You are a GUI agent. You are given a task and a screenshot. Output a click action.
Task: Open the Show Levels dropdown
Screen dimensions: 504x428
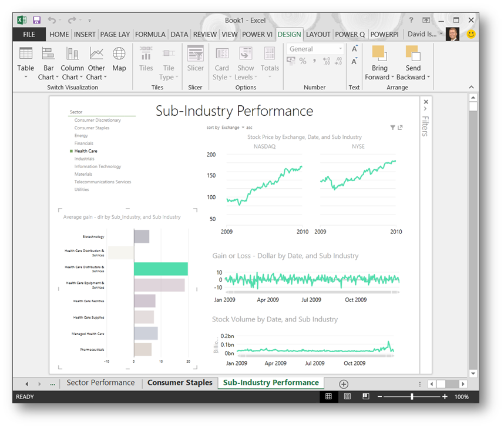pyautogui.click(x=246, y=63)
